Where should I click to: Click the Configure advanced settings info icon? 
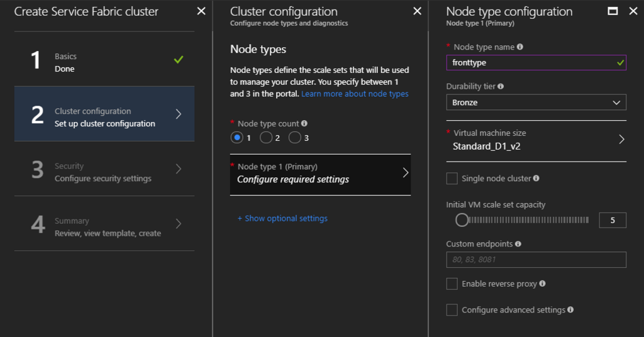[x=570, y=309]
